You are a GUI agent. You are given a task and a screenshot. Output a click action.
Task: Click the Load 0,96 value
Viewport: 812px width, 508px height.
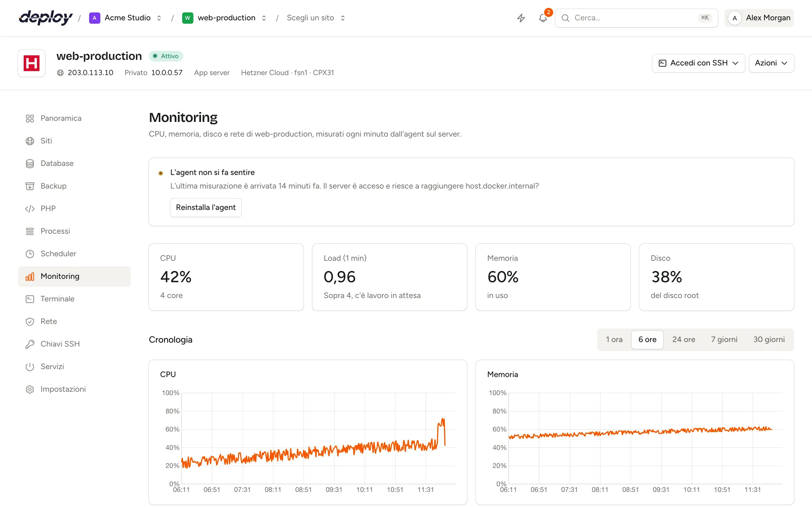pyautogui.click(x=339, y=277)
